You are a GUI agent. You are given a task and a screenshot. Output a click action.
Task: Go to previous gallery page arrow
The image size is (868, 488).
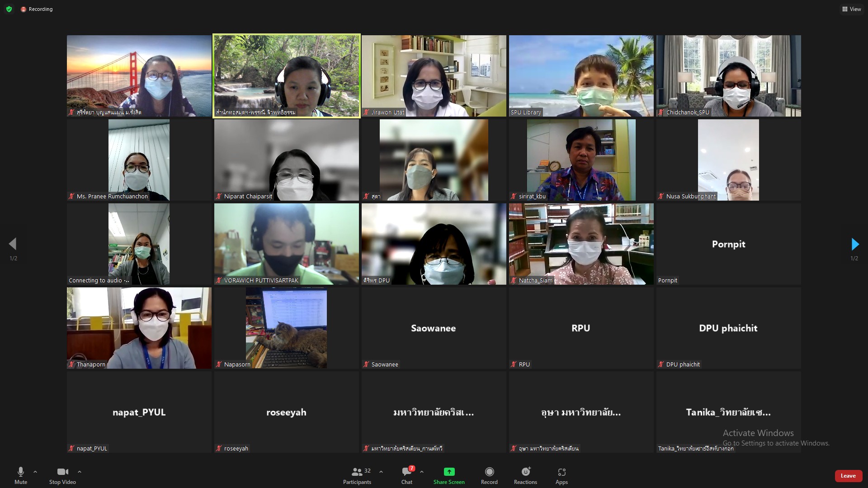point(13,244)
